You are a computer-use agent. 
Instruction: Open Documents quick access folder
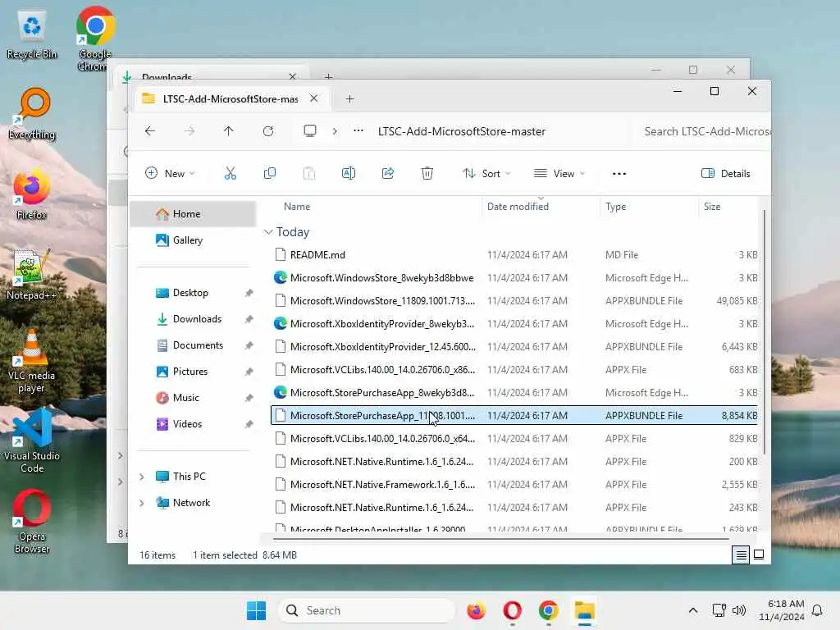[193, 345]
